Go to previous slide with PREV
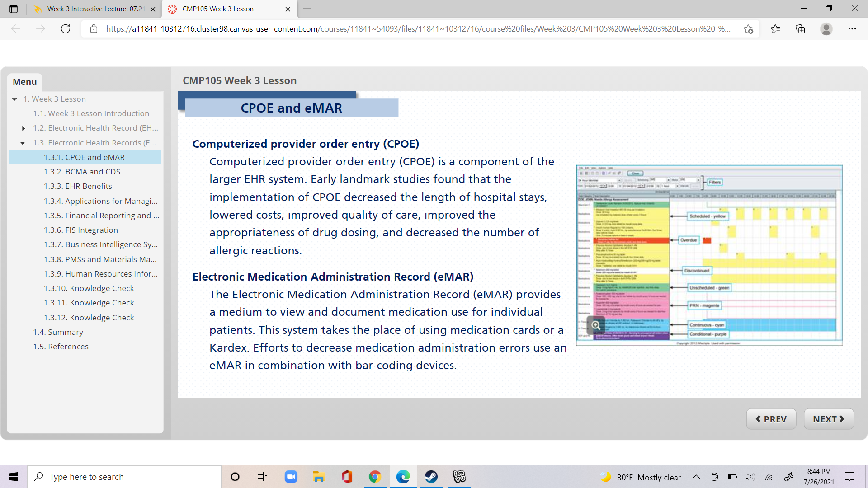 tap(771, 419)
